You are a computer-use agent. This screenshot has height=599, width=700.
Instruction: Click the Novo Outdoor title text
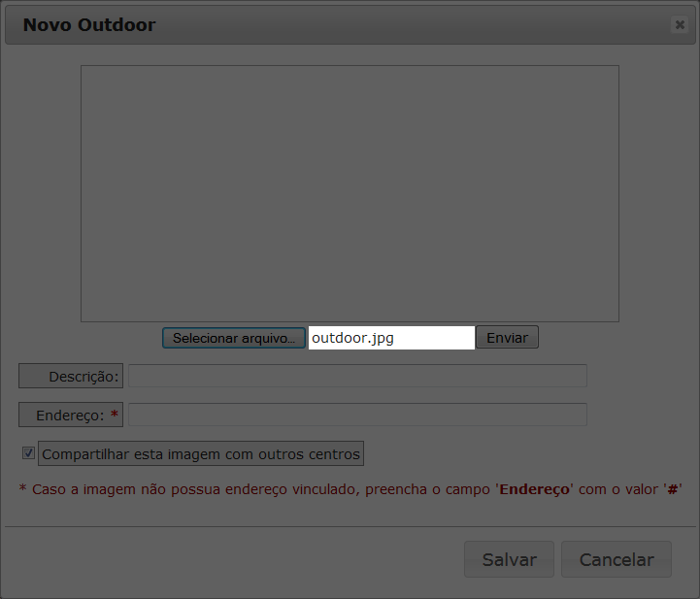click(89, 25)
